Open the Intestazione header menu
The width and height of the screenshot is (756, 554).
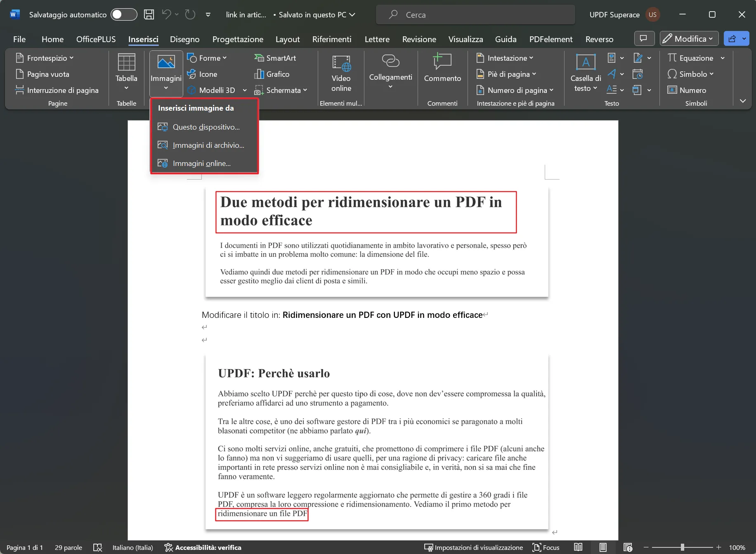coord(505,58)
